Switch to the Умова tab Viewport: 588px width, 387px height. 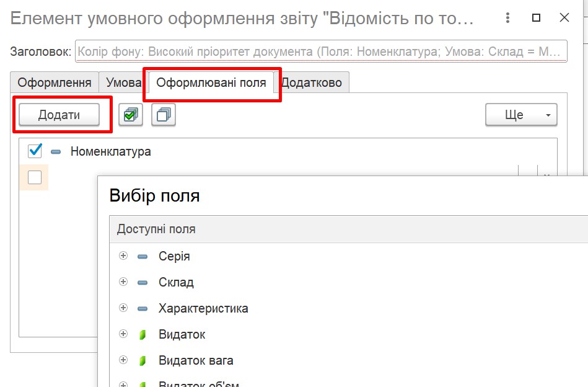pos(123,82)
